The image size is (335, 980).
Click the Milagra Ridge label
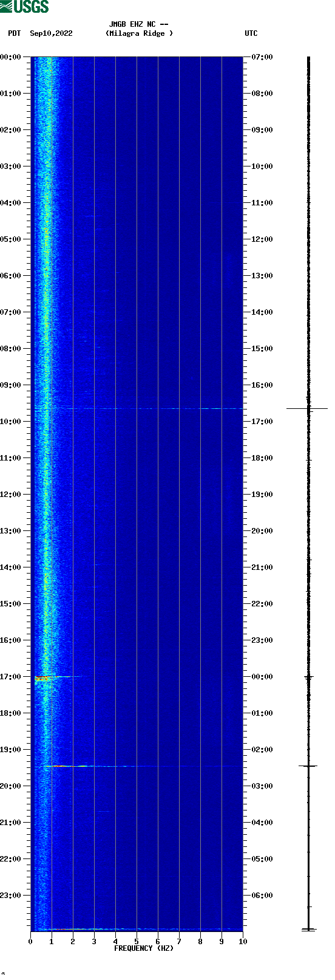[x=139, y=33]
